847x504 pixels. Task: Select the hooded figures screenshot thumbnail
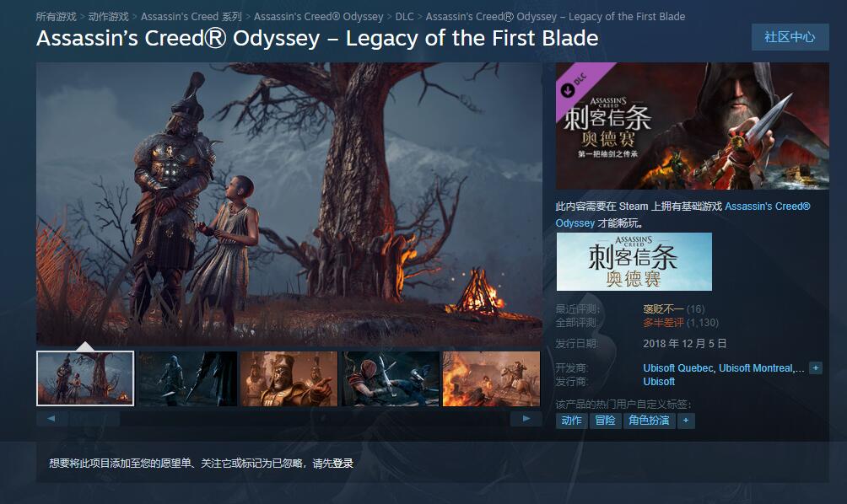click(x=187, y=378)
